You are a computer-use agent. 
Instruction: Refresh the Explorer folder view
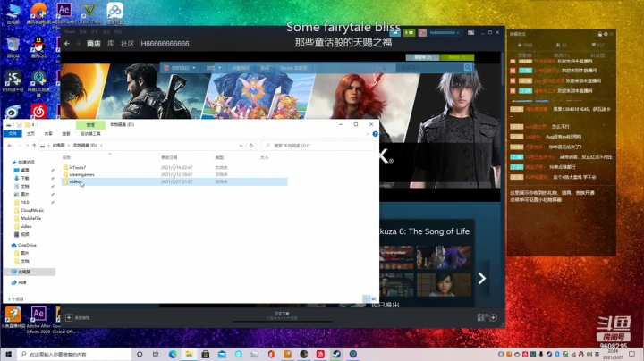(x=251, y=146)
